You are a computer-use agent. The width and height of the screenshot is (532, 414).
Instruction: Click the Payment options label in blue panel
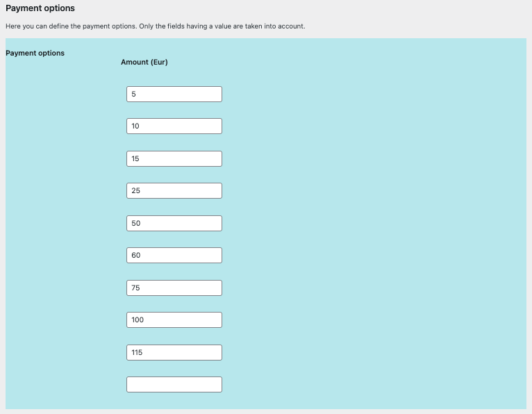[35, 53]
